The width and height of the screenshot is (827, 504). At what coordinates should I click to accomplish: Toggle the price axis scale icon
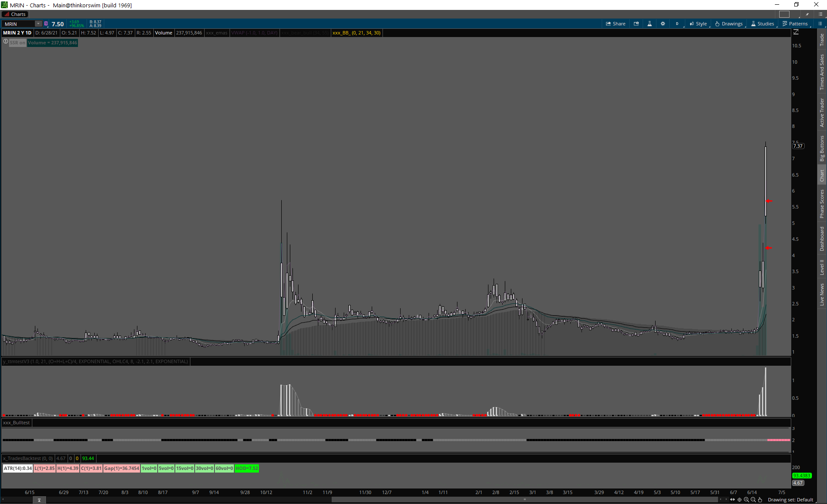[x=796, y=32]
